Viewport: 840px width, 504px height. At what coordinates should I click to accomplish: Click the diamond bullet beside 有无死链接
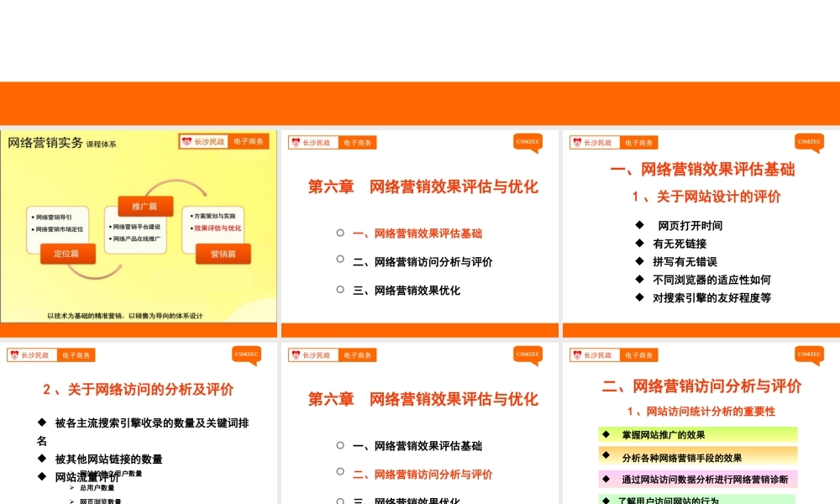tap(639, 244)
